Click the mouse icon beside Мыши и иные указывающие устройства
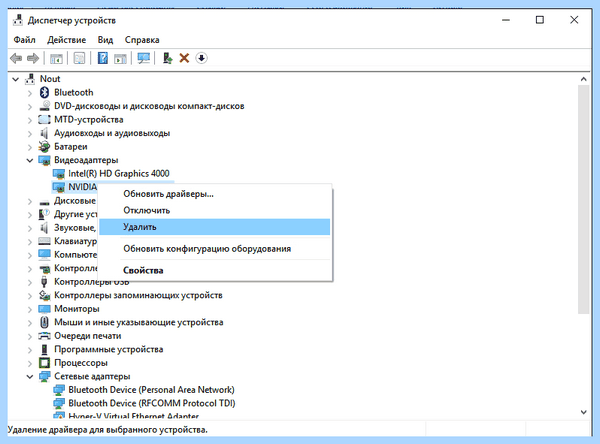600x444 pixels. (x=44, y=322)
